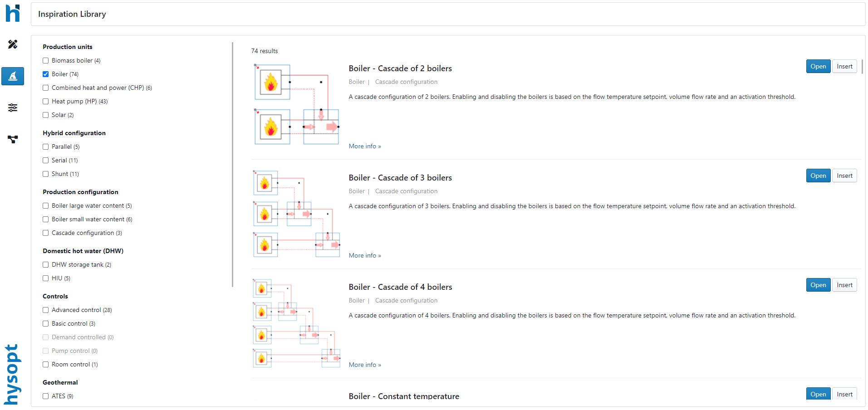Click the Cascade of 4 boilers schematic
868x410 pixels.
pos(297,323)
